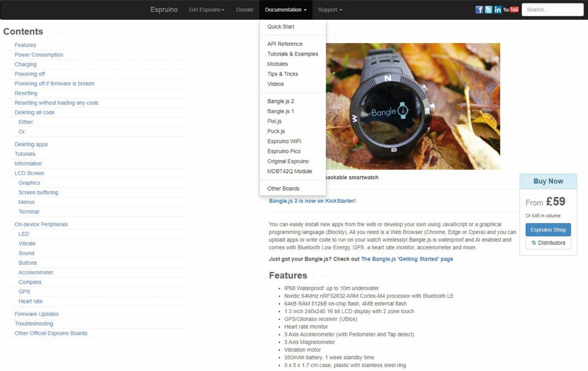Jump to the Compass section
The width and height of the screenshot is (588, 371).
click(x=30, y=282)
